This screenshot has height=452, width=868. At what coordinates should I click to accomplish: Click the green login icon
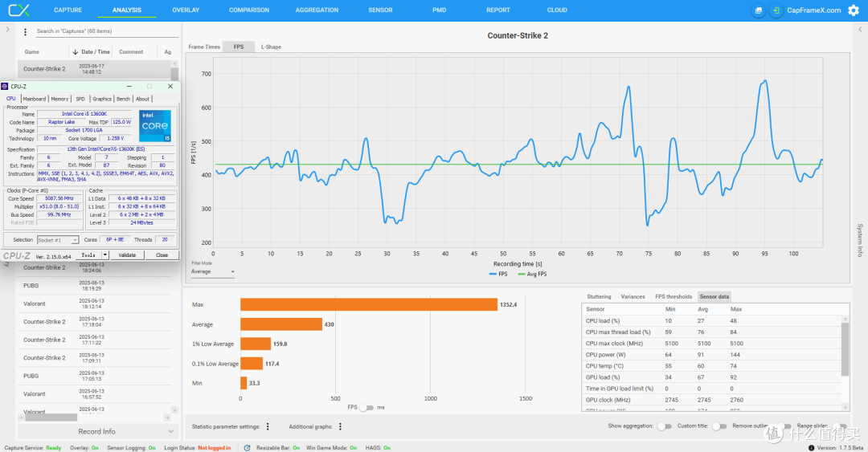click(x=776, y=10)
